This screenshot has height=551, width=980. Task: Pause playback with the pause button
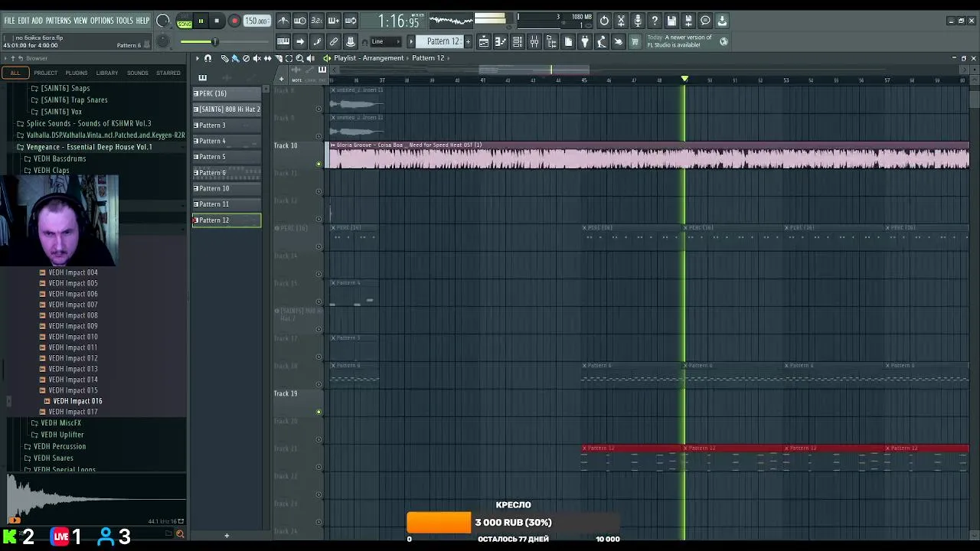pos(201,21)
